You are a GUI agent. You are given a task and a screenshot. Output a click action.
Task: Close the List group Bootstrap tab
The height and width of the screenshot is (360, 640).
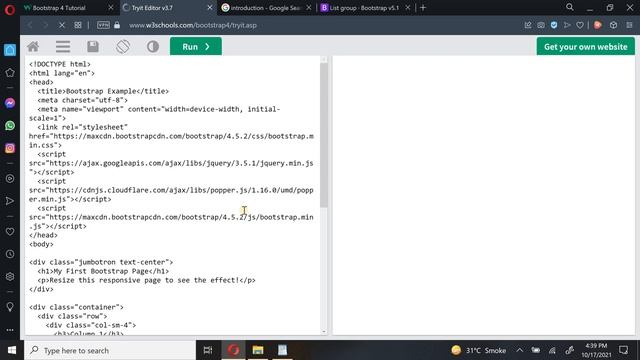pyautogui.click(x=407, y=8)
